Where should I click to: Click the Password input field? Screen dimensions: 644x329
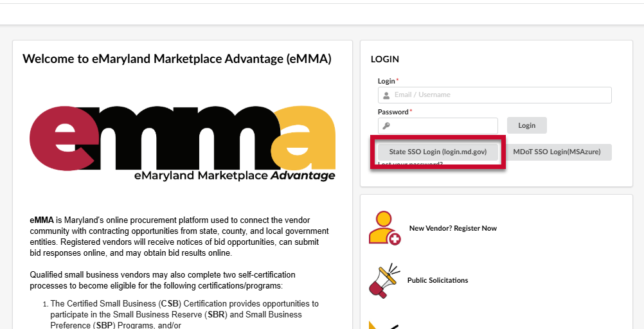438,126
